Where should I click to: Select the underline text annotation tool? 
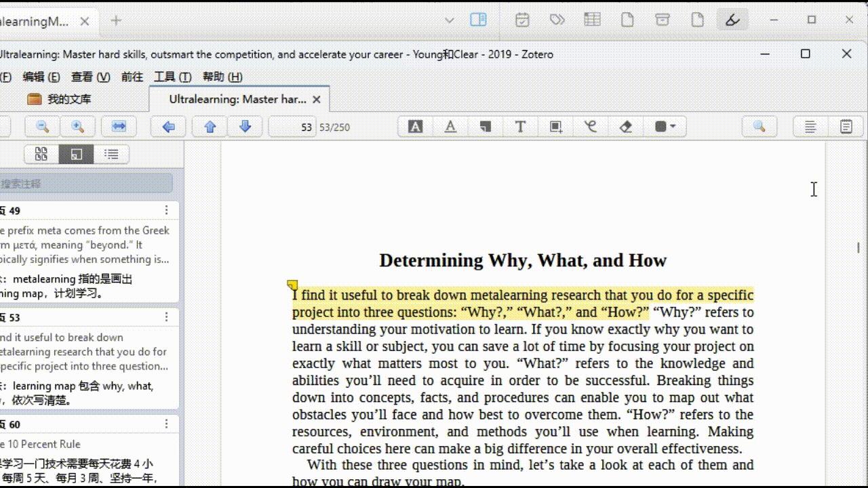coord(450,127)
